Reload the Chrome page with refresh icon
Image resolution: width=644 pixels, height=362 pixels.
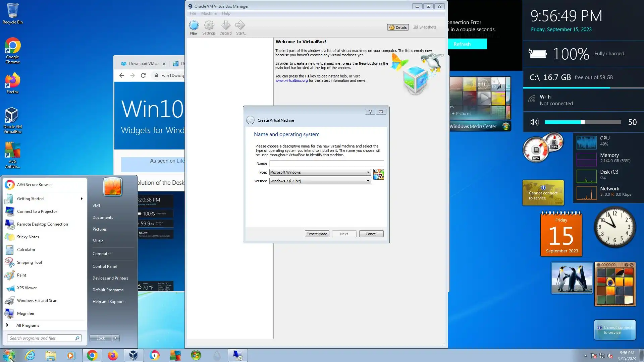[143, 75]
